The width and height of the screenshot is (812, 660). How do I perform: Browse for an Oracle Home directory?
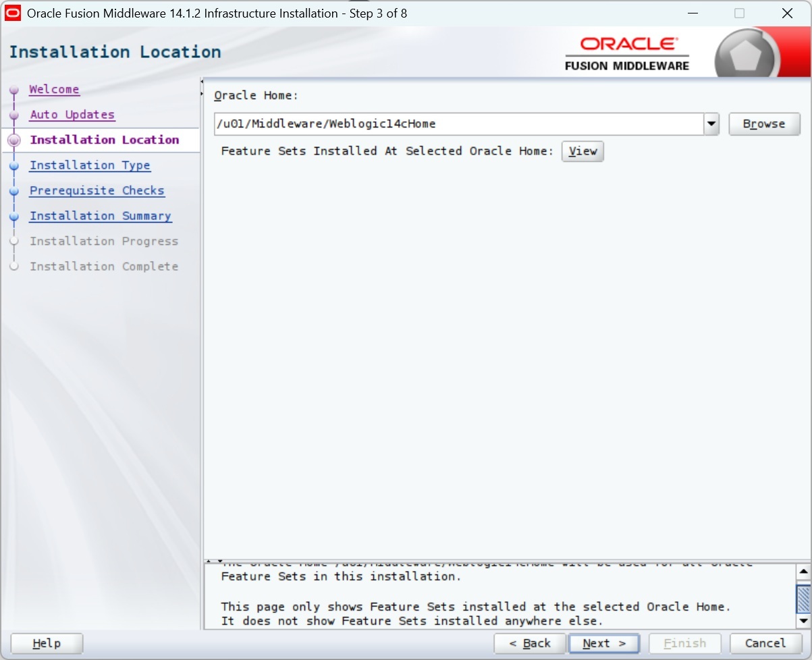click(764, 124)
